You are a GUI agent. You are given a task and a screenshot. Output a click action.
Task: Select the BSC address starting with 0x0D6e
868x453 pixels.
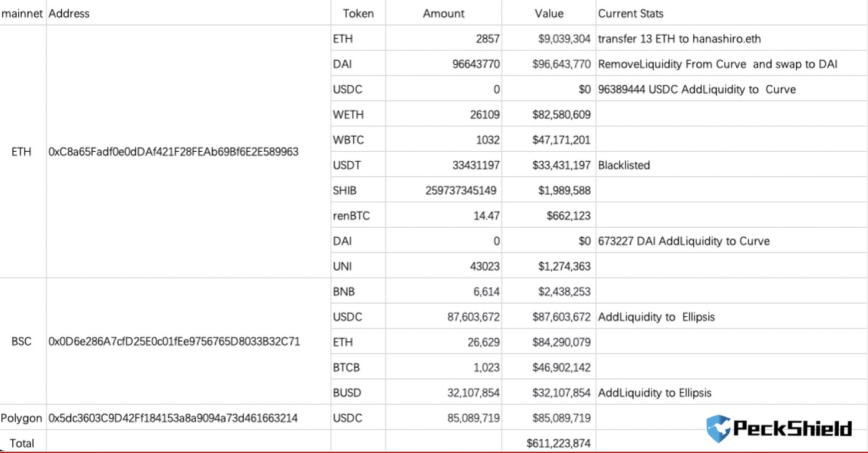tap(174, 342)
